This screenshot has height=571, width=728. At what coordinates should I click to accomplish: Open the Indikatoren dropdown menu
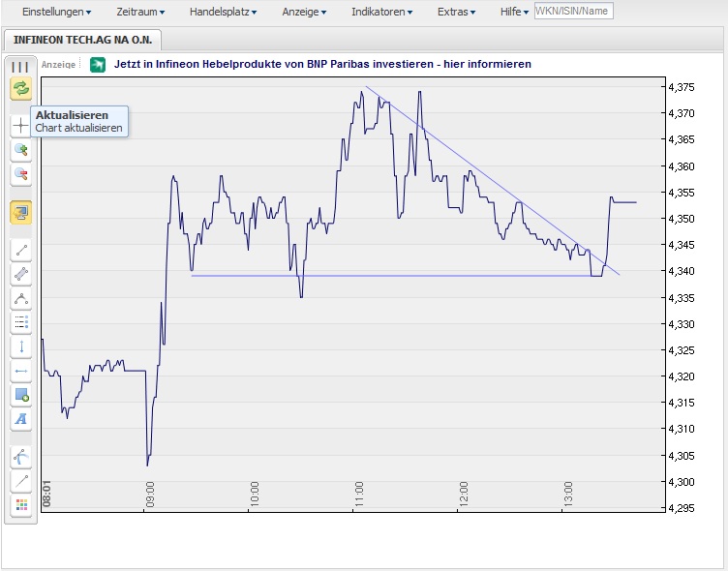tap(381, 12)
